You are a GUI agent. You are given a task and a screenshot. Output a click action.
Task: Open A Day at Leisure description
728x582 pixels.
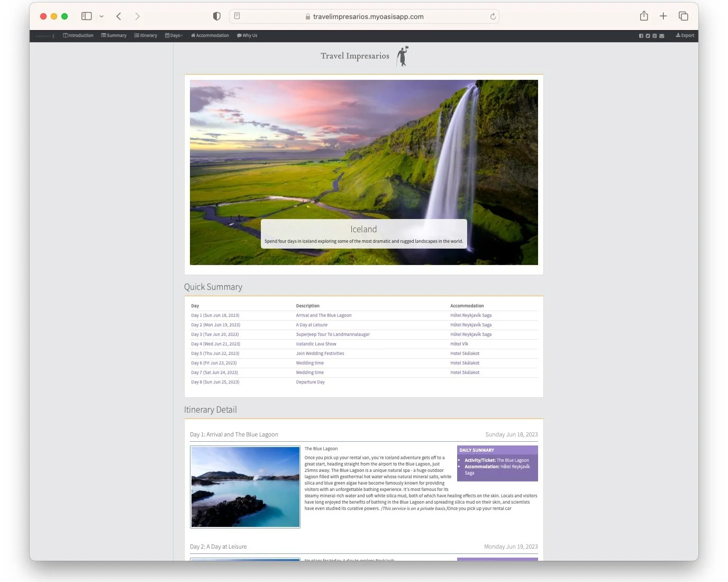click(x=312, y=325)
